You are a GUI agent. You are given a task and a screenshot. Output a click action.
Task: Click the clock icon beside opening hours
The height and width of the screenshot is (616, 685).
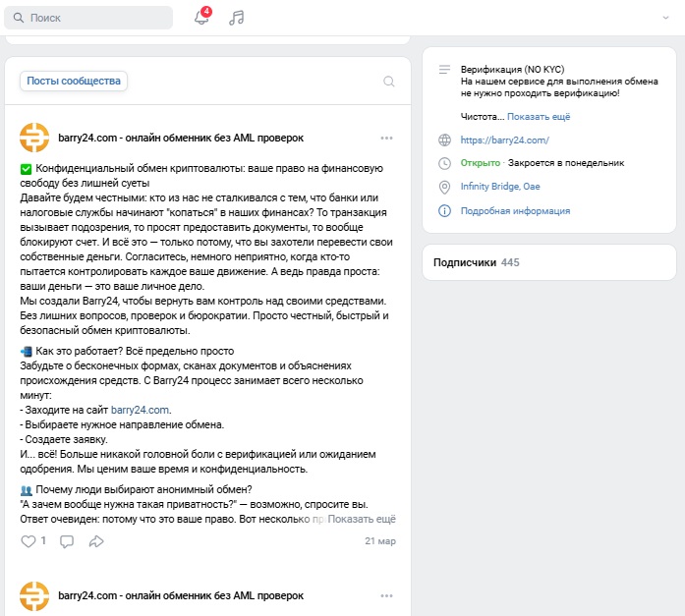[444, 163]
